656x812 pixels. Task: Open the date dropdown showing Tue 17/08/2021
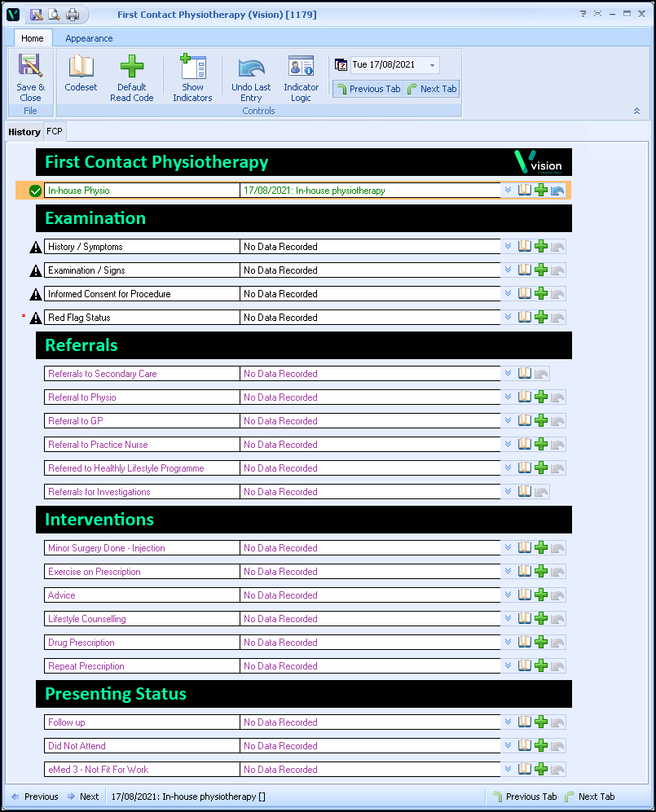click(x=432, y=65)
